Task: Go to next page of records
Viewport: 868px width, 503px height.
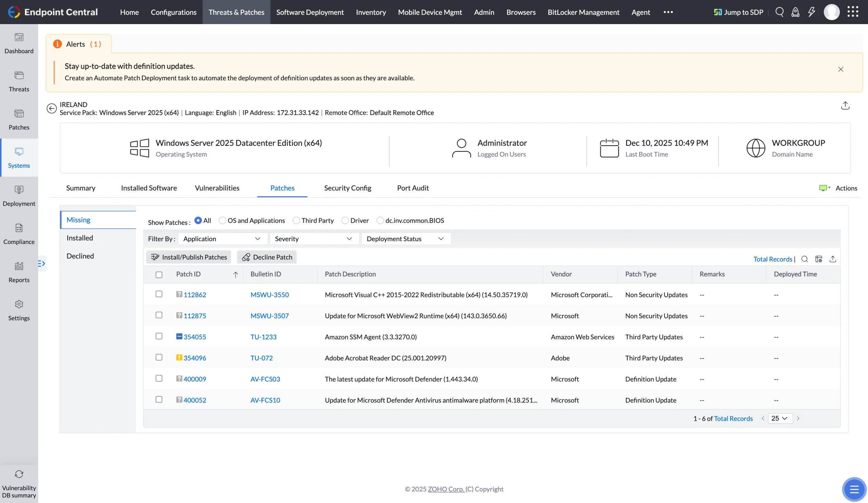Action: (x=798, y=418)
